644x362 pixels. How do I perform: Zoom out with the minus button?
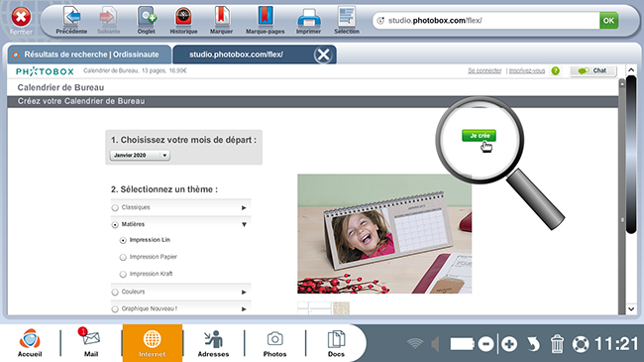[485, 344]
